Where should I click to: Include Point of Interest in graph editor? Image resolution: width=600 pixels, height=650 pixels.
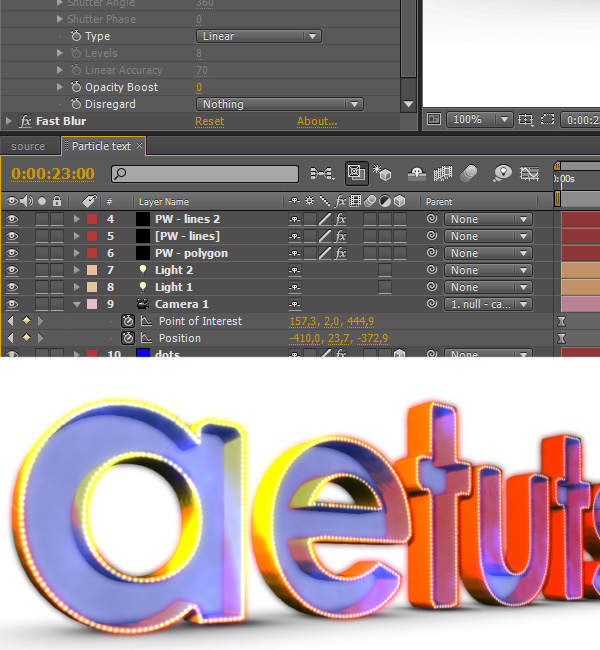(146, 321)
